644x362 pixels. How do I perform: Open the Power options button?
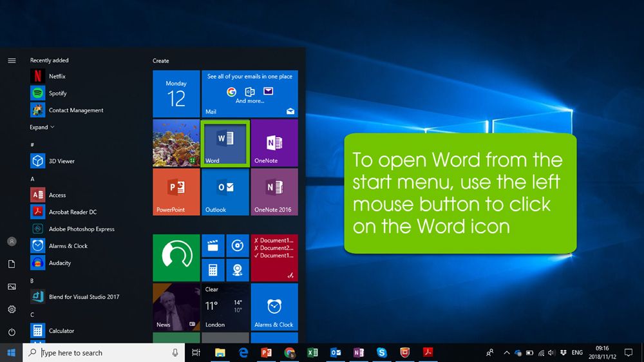point(12,332)
